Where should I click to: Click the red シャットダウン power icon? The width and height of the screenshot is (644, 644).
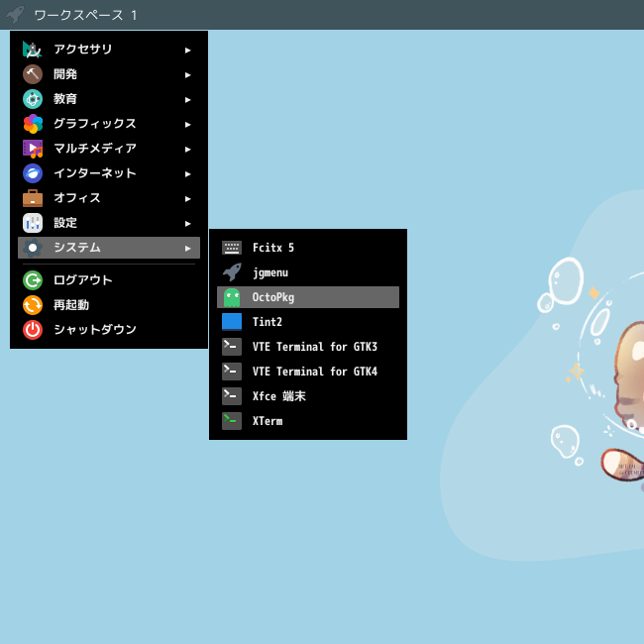tap(33, 330)
